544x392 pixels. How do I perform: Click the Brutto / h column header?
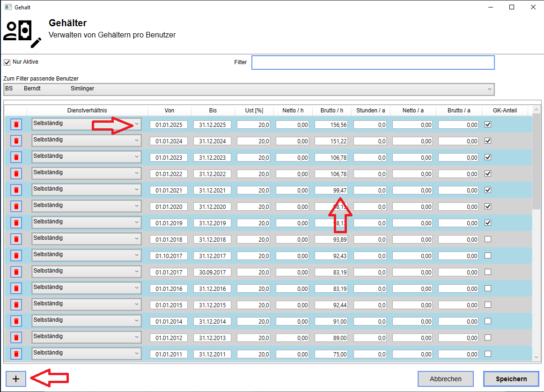332,111
